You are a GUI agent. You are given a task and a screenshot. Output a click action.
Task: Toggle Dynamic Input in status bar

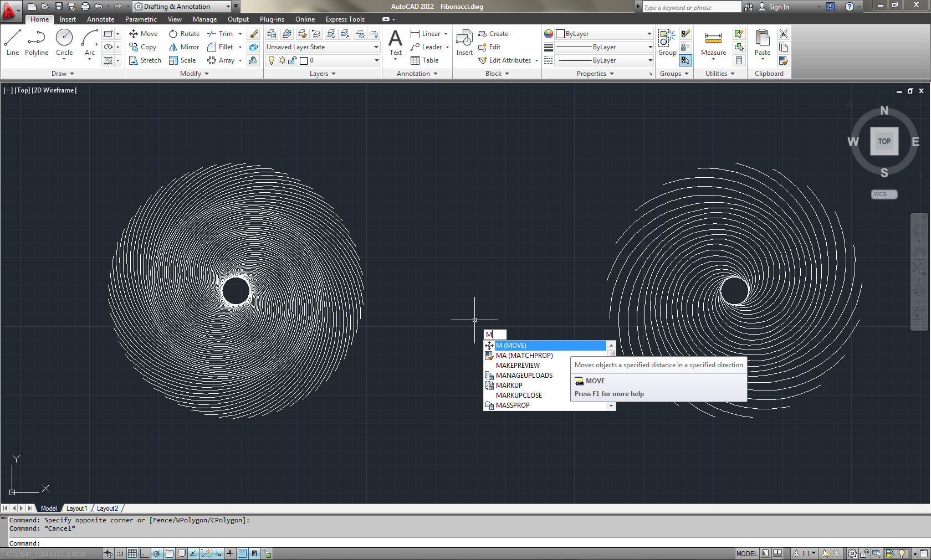pyautogui.click(x=218, y=553)
